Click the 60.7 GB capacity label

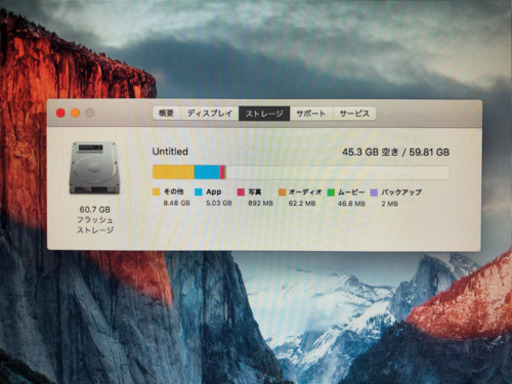[x=95, y=210]
